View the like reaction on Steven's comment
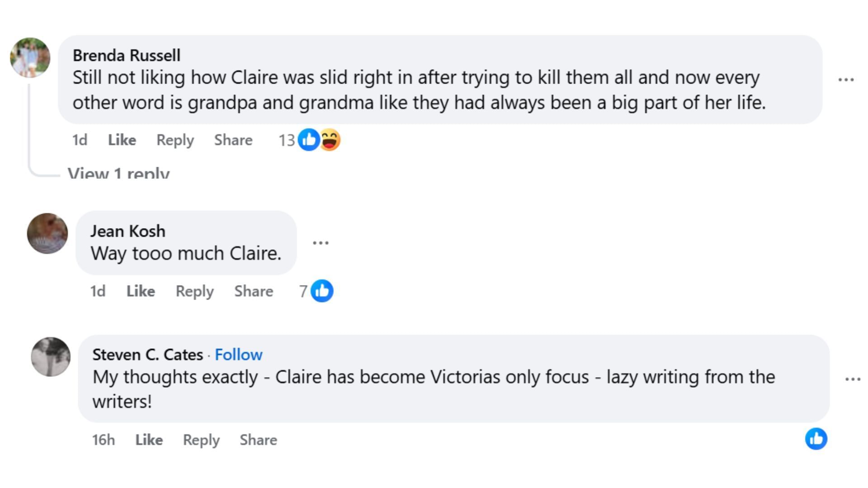 pos(816,439)
